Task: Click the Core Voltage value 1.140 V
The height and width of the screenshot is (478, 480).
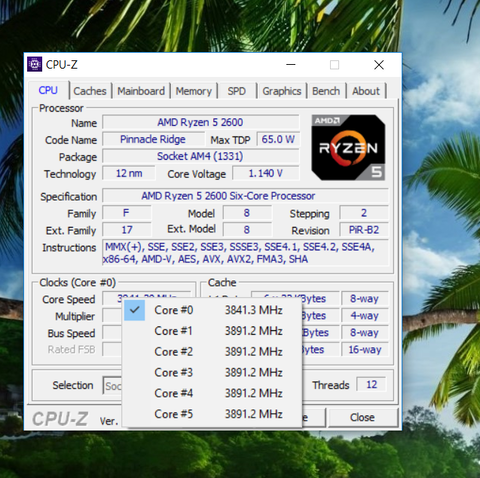Action: click(x=266, y=173)
